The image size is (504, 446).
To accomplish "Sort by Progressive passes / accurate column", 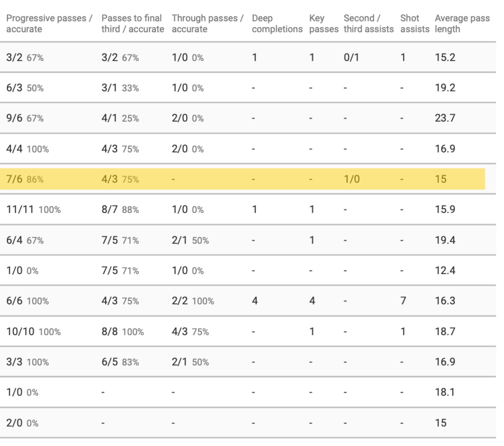I will 49,23.
